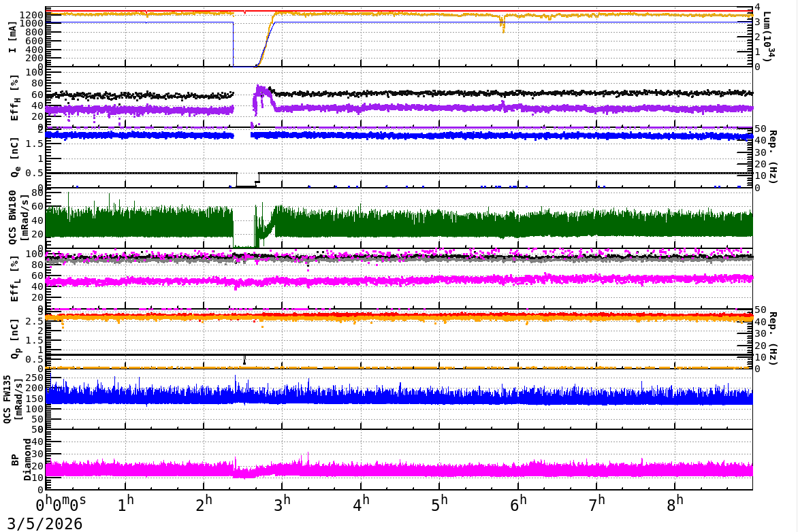
Task: Click the "1h" time axis tick label
Action: click(125, 503)
